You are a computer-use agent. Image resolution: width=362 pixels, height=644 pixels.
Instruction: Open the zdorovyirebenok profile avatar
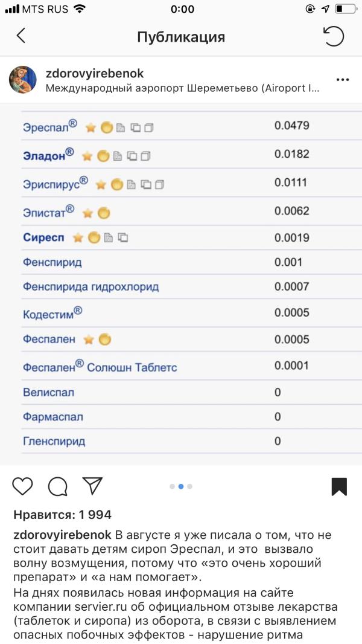(22, 80)
